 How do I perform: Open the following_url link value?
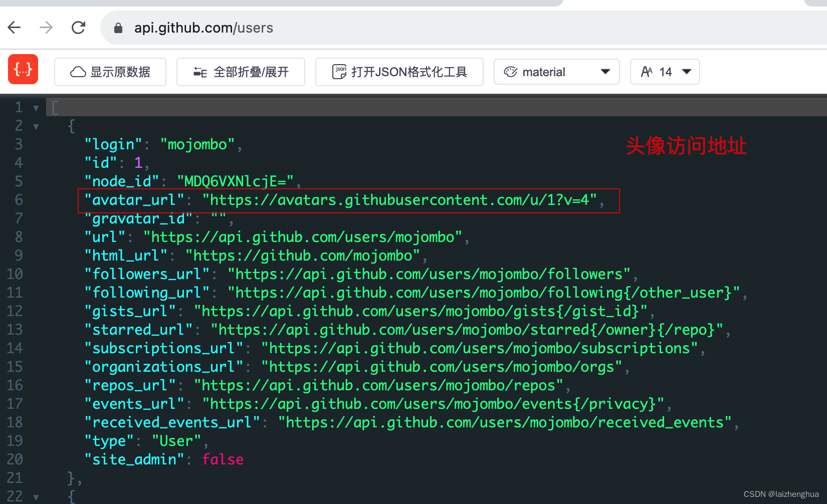[x=484, y=293]
